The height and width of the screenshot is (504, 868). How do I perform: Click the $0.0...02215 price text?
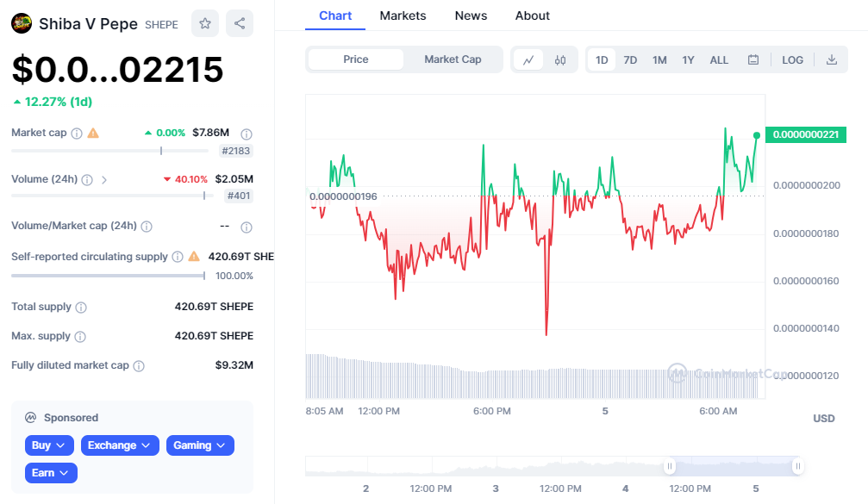point(117,70)
